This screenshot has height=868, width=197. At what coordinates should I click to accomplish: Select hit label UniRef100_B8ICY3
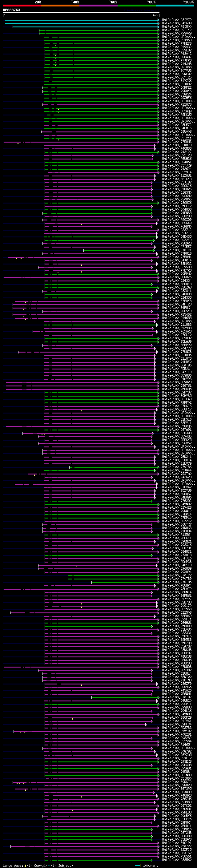[x=177, y=179]
